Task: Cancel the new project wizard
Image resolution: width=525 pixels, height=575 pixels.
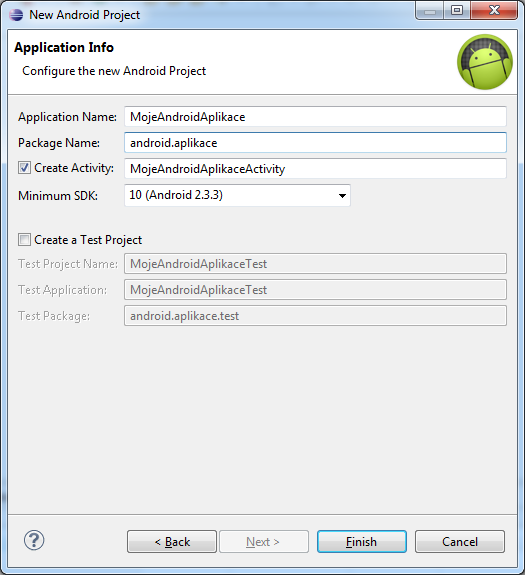Action: pyautogui.click(x=460, y=541)
